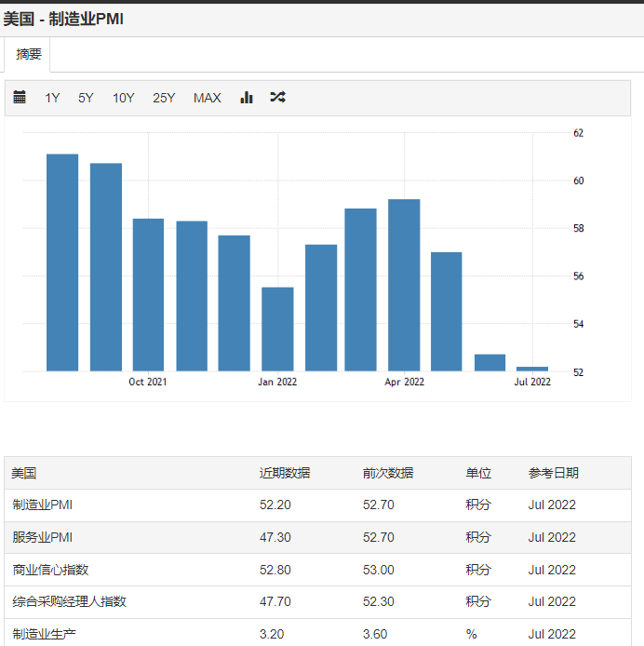Open the 摘要 tab
The width and height of the screenshot is (644, 646).
(29, 54)
